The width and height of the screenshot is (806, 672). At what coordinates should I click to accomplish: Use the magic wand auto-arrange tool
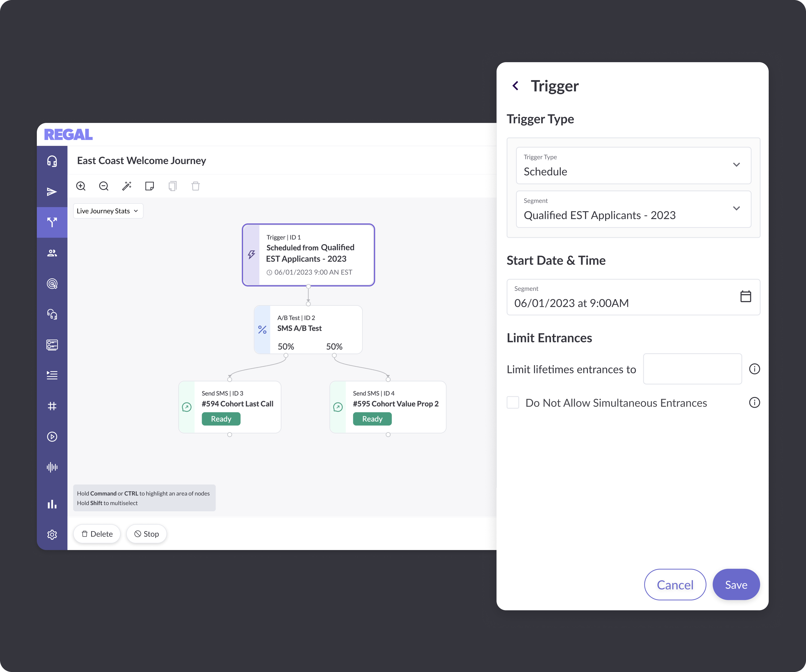click(127, 186)
